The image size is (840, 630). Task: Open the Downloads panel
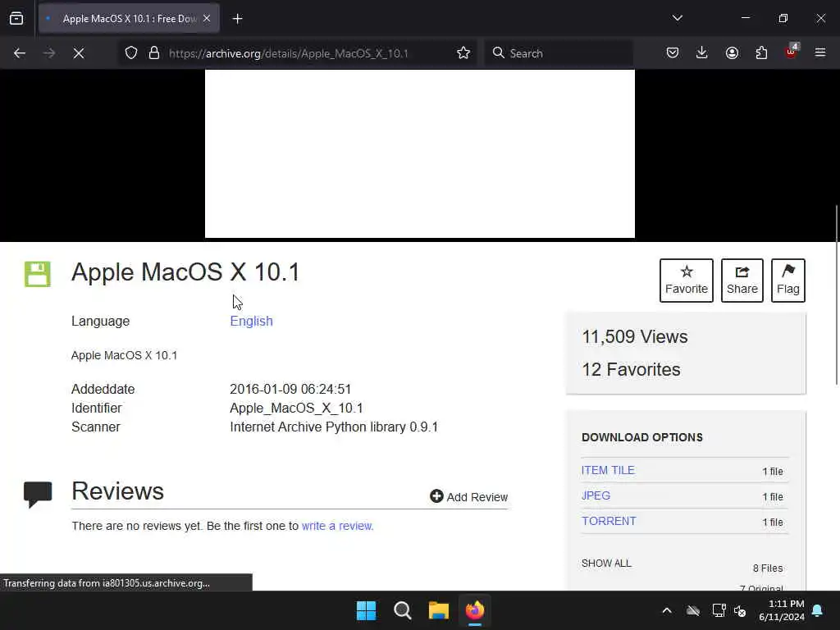[702, 53]
